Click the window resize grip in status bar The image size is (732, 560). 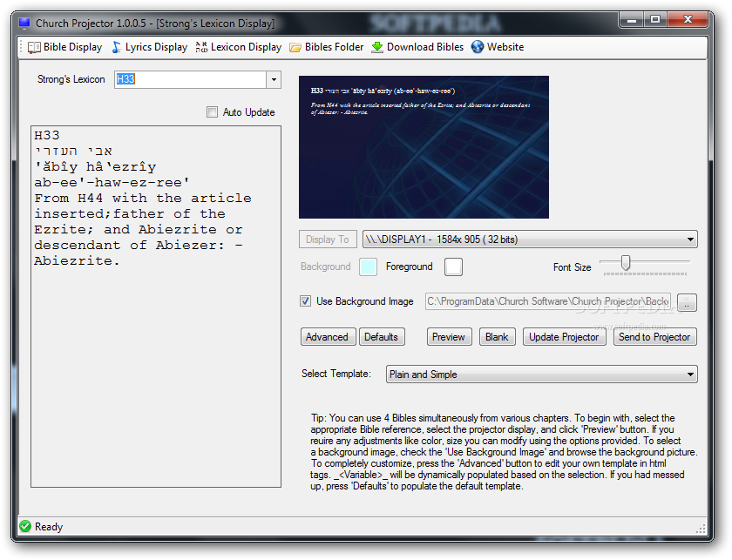(701, 529)
